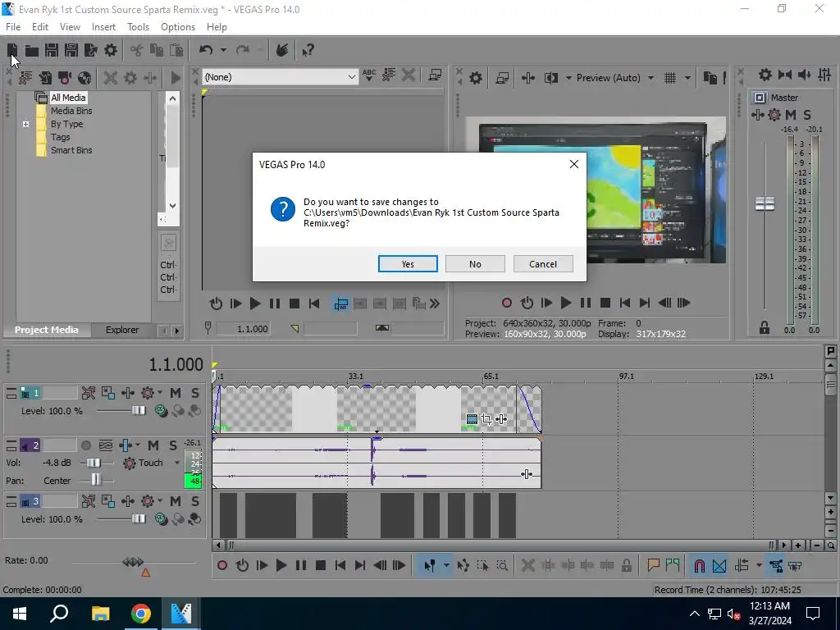Click Yes to save changes
840x630 pixels.
tap(408, 264)
